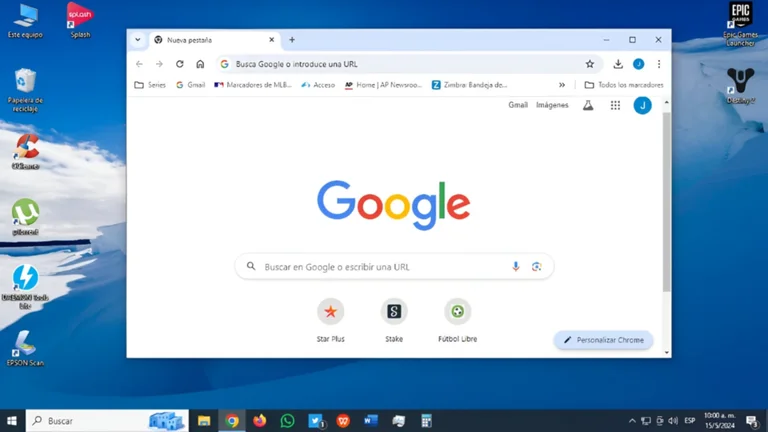768x432 pixels.
Task: Reload the current page
Action: (x=180, y=64)
